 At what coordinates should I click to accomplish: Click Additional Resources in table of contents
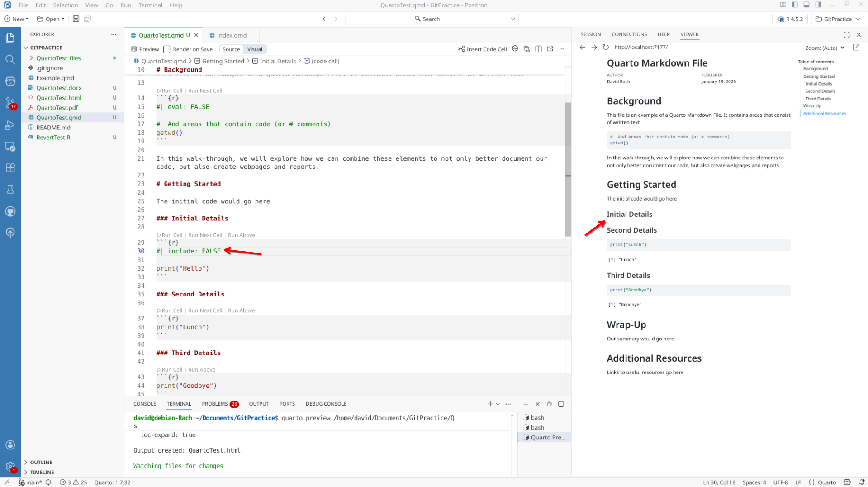(824, 114)
